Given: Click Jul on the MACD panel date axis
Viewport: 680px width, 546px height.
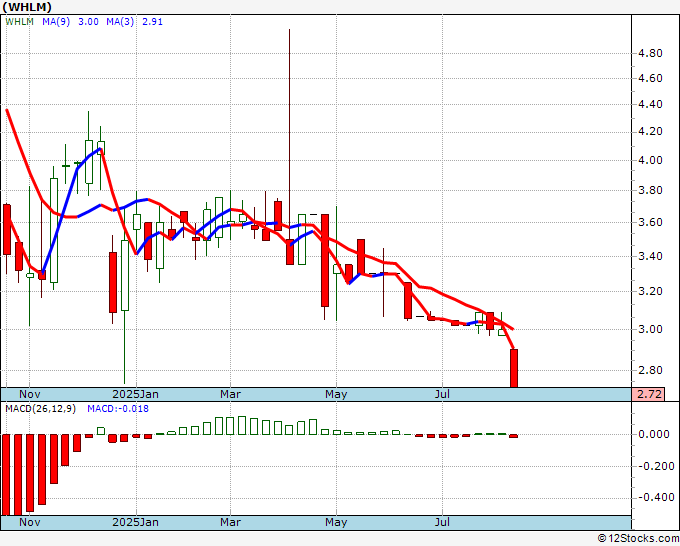Looking at the screenshot, I should 442,522.
